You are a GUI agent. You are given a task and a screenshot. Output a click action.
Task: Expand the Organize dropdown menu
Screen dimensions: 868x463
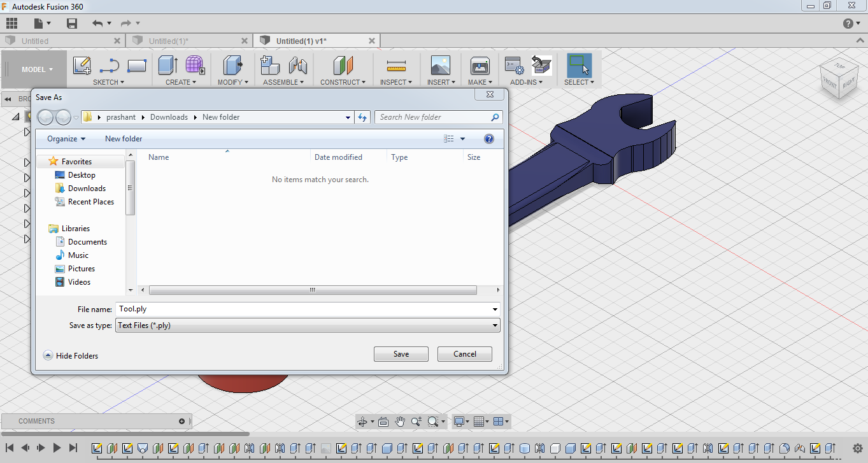pyautogui.click(x=66, y=139)
